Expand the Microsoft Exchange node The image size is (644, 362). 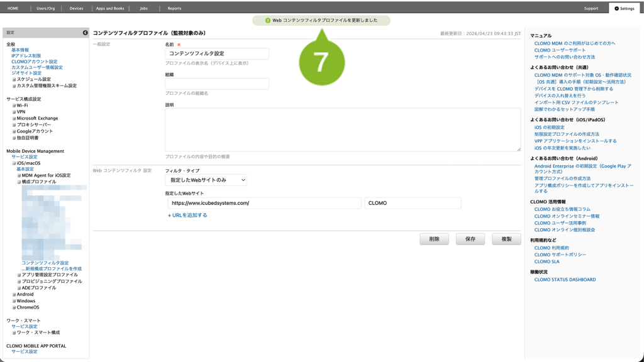(x=14, y=118)
